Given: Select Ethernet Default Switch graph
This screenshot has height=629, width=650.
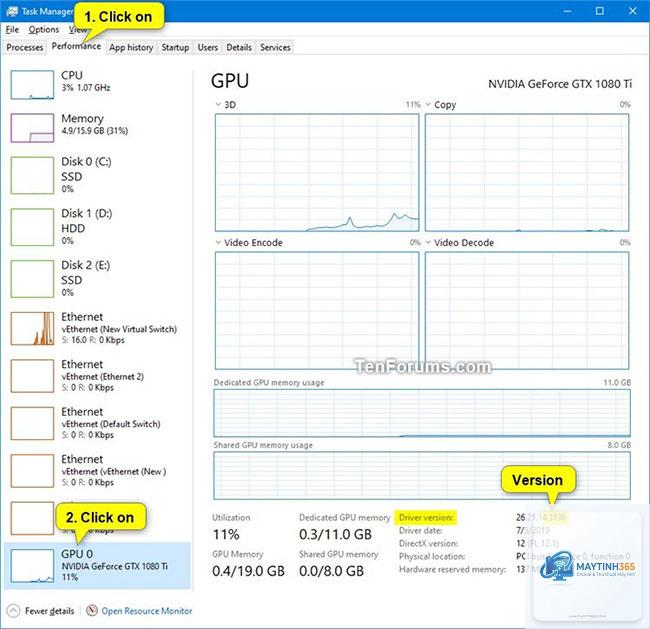Looking at the screenshot, I should coord(32,423).
